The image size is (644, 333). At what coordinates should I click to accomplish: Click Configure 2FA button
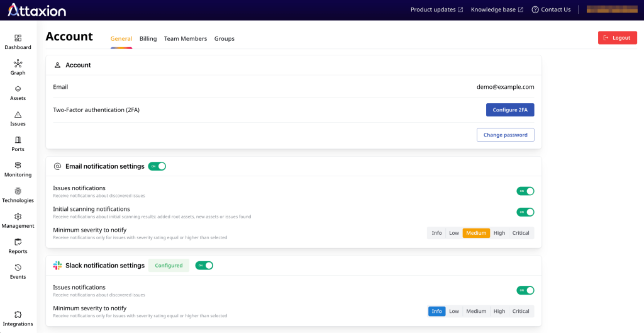(x=510, y=110)
